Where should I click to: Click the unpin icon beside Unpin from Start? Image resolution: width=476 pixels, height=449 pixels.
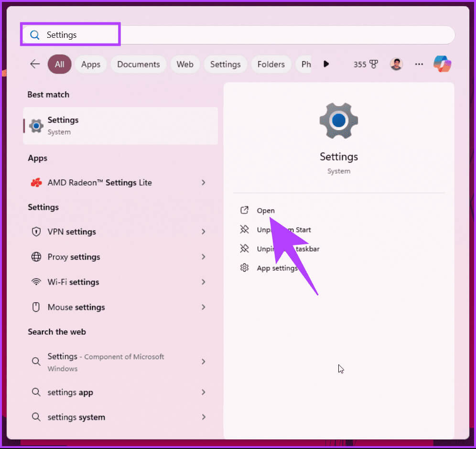[x=244, y=230]
